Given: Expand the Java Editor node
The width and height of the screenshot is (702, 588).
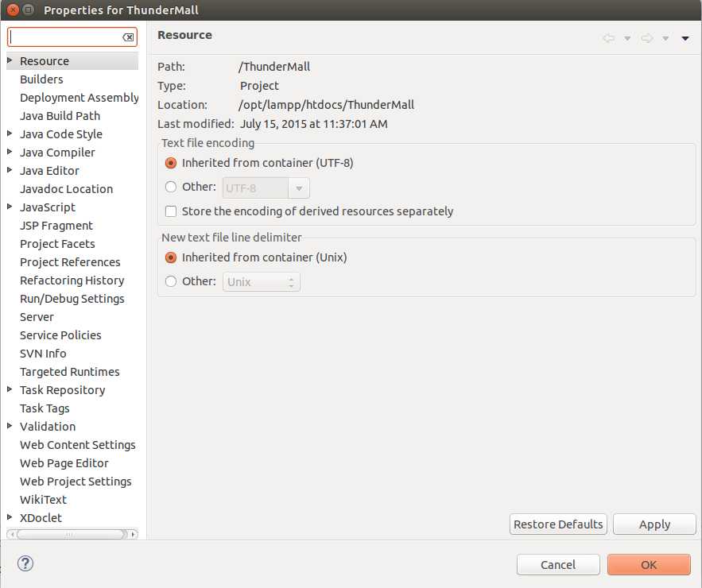Looking at the screenshot, I should pos(10,170).
